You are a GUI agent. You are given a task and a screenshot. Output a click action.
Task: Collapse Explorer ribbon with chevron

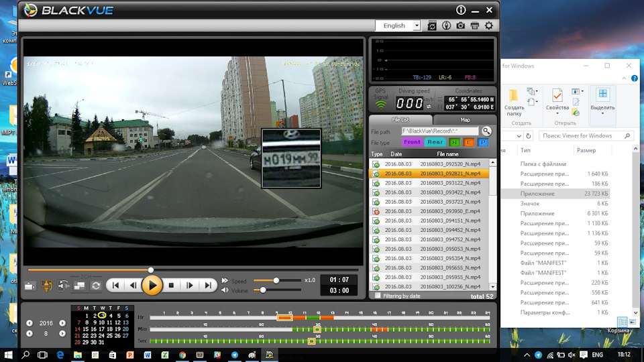pos(625,78)
